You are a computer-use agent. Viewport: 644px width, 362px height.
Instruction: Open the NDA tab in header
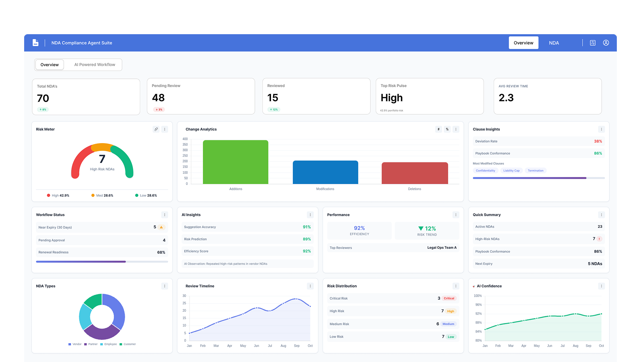click(554, 43)
